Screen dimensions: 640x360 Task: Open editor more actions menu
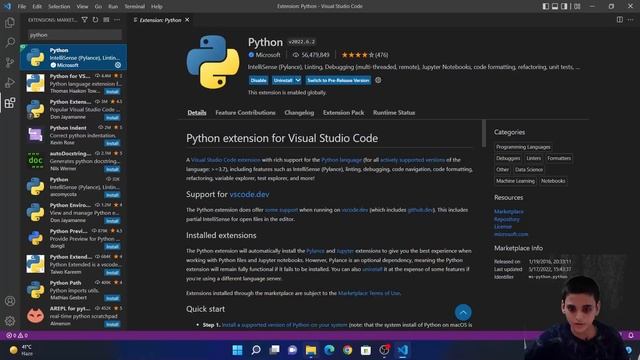pos(631,20)
